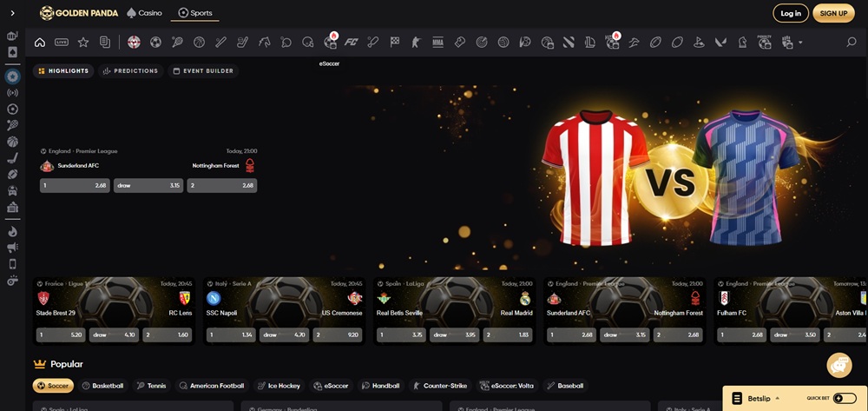Bet on Sunderland win 2.68 in featured match
868x411 pixels.
pyautogui.click(x=75, y=186)
